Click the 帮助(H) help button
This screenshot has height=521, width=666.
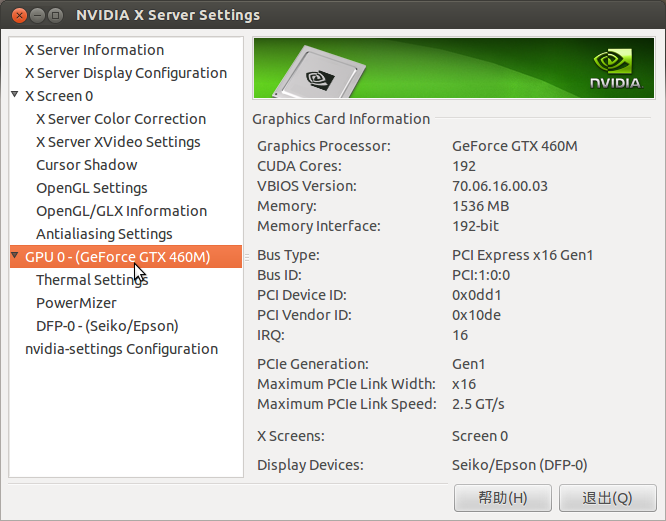click(x=503, y=498)
